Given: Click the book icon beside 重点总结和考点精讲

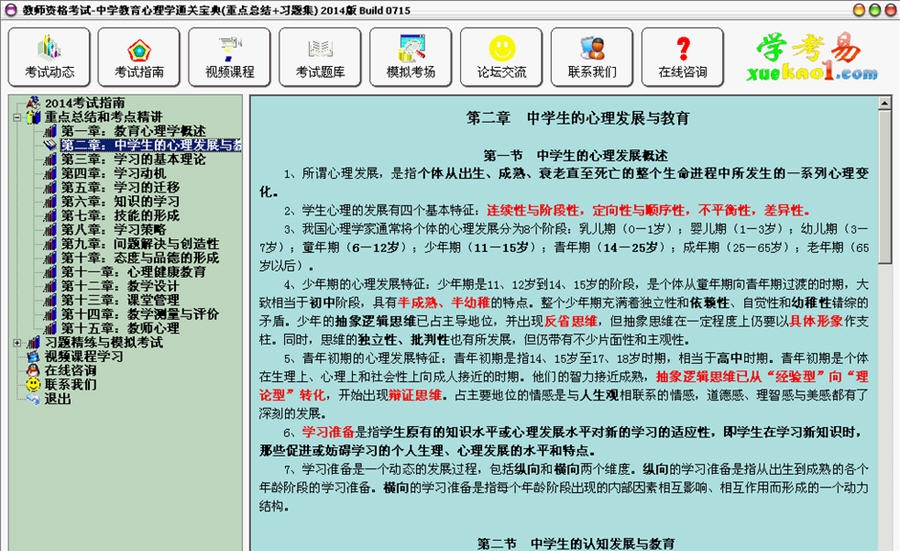Looking at the screenshot, I should (33, 117).
